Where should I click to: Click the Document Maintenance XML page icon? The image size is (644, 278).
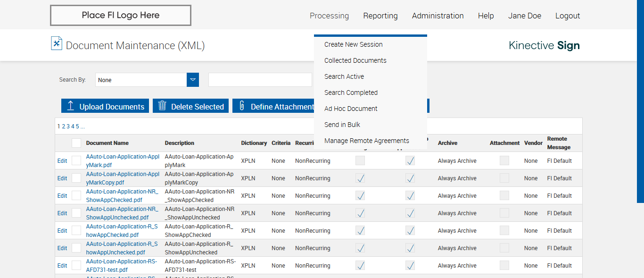(57, 43)
